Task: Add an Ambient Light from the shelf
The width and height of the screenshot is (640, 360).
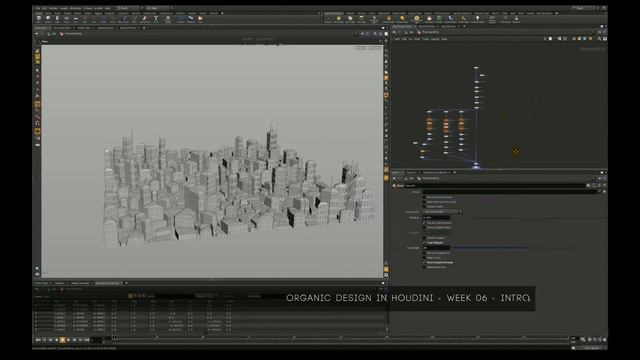Action: (x=477, y=19)
